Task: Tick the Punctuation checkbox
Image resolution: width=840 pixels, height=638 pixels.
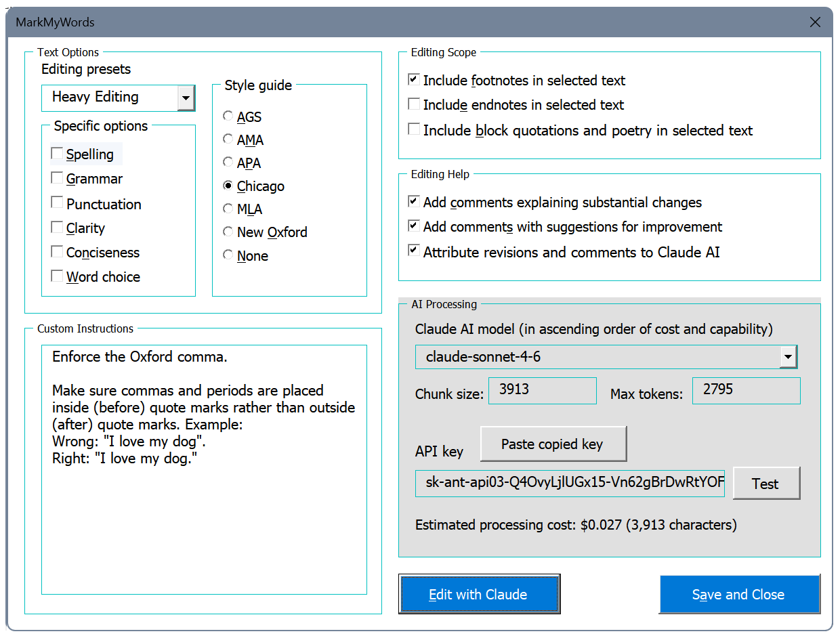Action: click(58, 203)
